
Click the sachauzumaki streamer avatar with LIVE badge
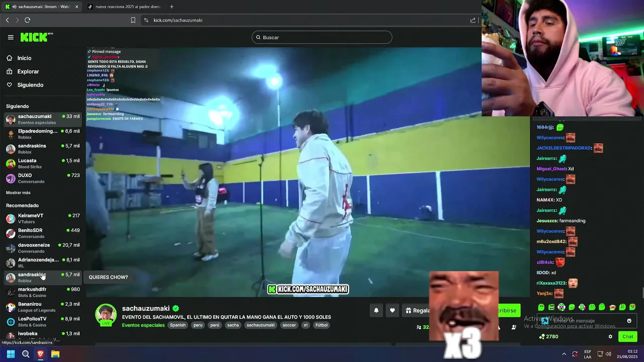106,315
